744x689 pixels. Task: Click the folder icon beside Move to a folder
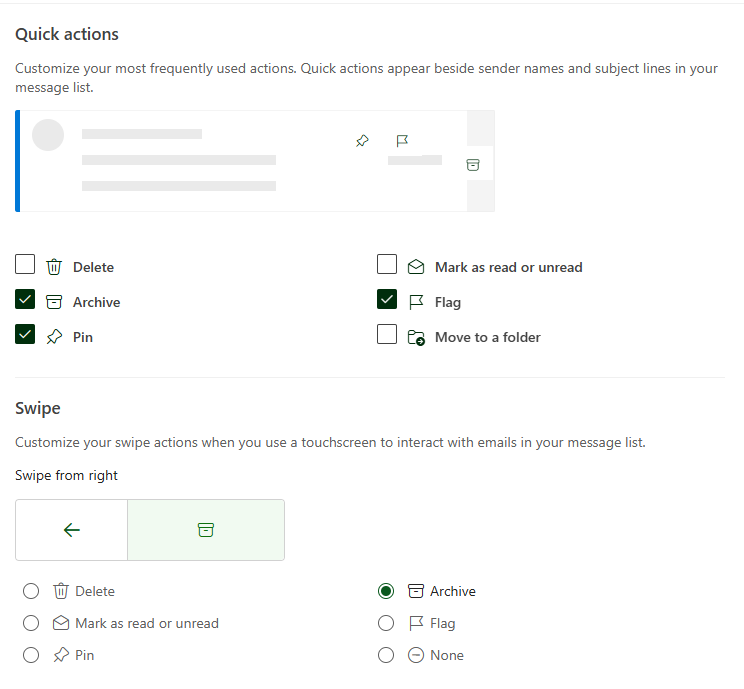pyautogui.click(x=416, y=337)
